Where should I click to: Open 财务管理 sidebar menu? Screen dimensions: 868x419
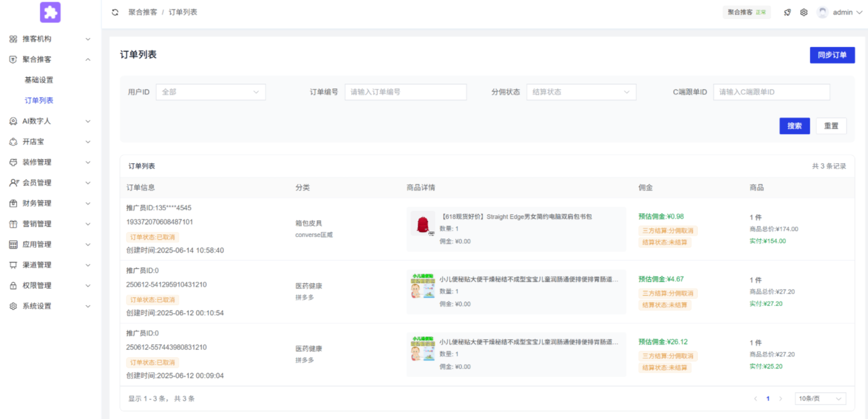tap(50, 204)
